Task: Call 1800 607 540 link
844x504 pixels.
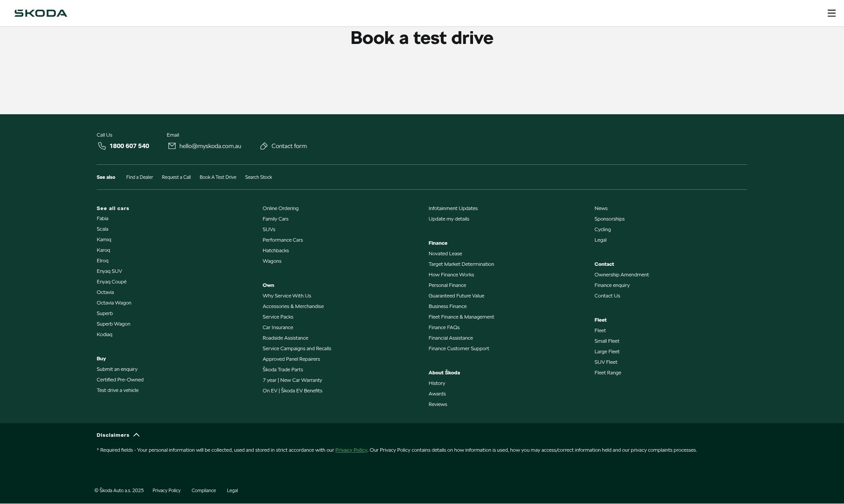Action: pyautogui.click(x=129, y=146)
